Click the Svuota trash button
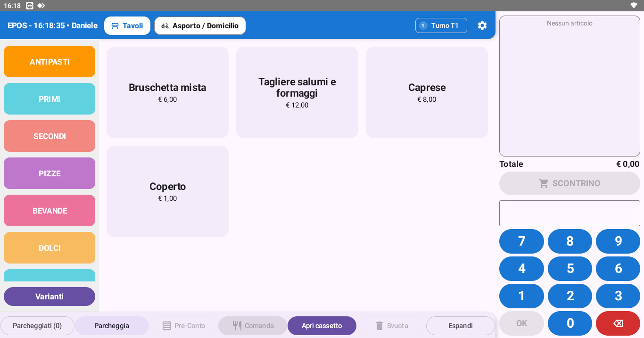 pyautogui.click(x=391, y=326)
